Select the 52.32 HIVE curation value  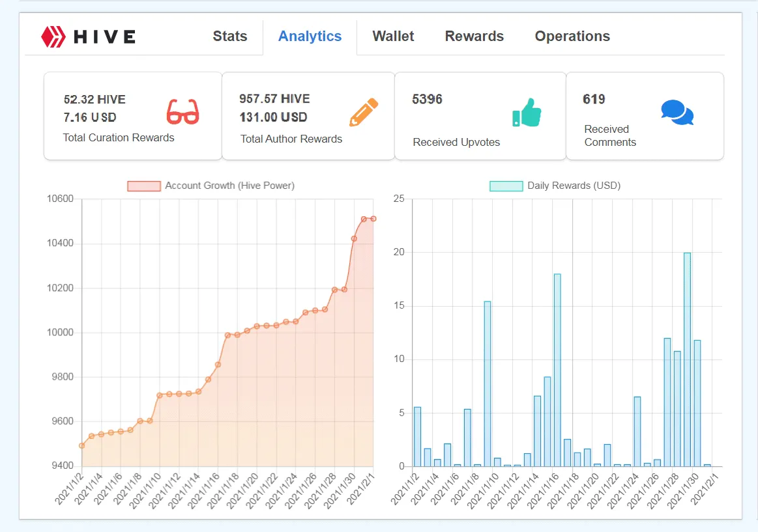click(x=95, y=100)
